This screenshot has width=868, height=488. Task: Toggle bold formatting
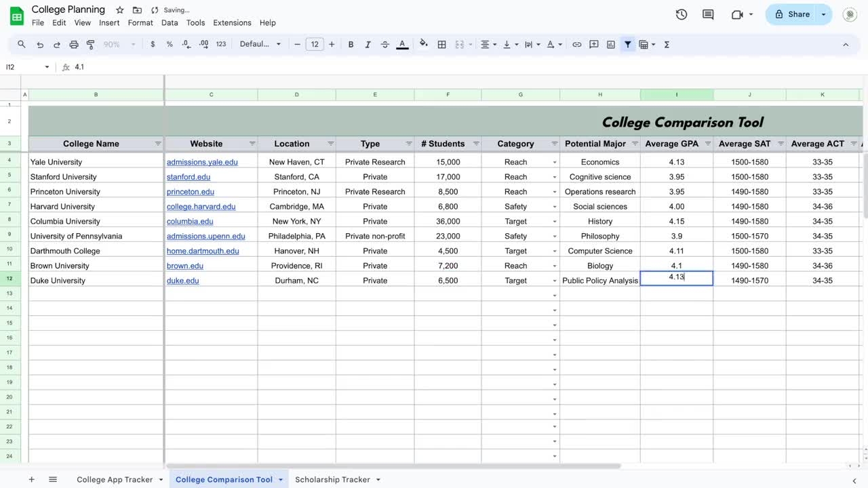coord(351,44)
